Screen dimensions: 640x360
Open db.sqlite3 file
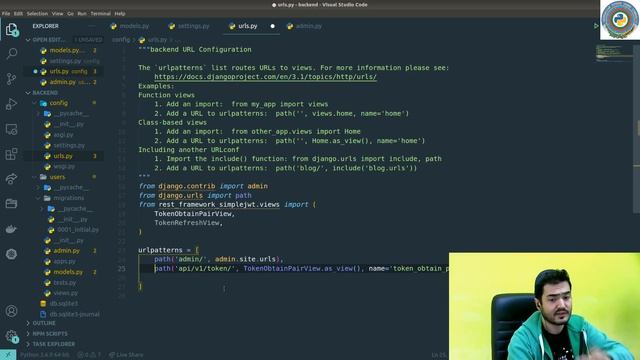click(x=63, y=304)
